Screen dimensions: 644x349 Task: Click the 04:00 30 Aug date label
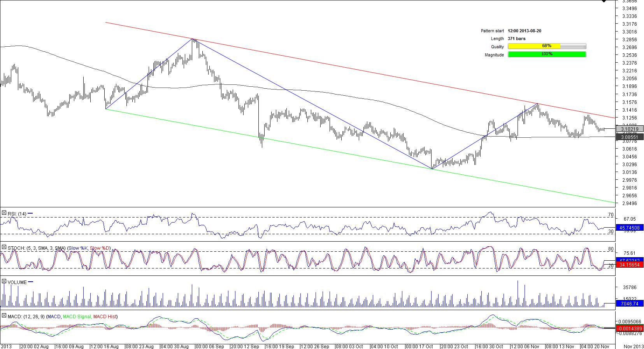click(x=175, y=346)
